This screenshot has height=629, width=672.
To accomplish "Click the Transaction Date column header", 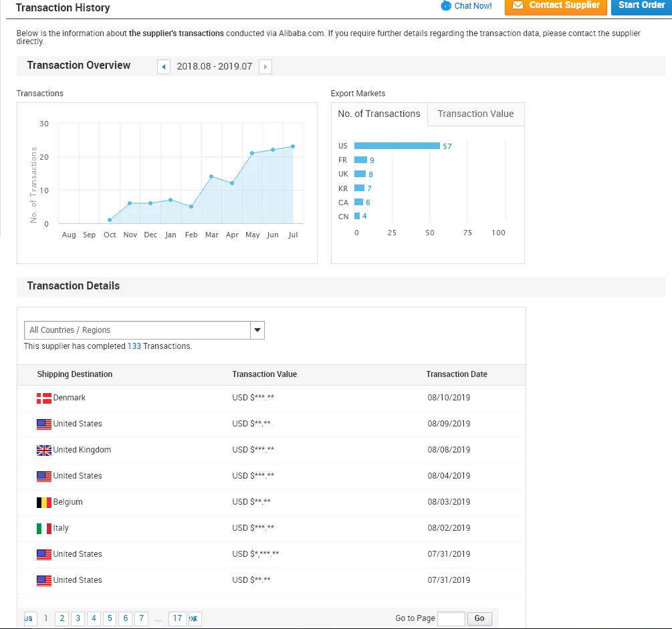I will (x=457, y=374).
